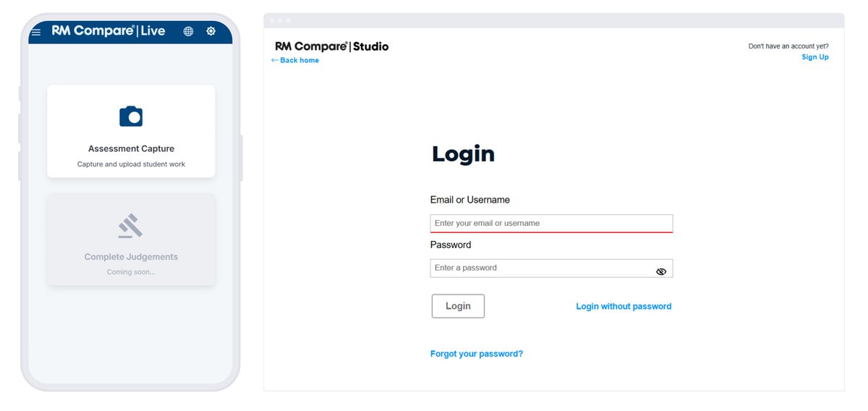Go to 'Back home' link
This screenshot has height=411, width=868.
(x=295, y=60)
